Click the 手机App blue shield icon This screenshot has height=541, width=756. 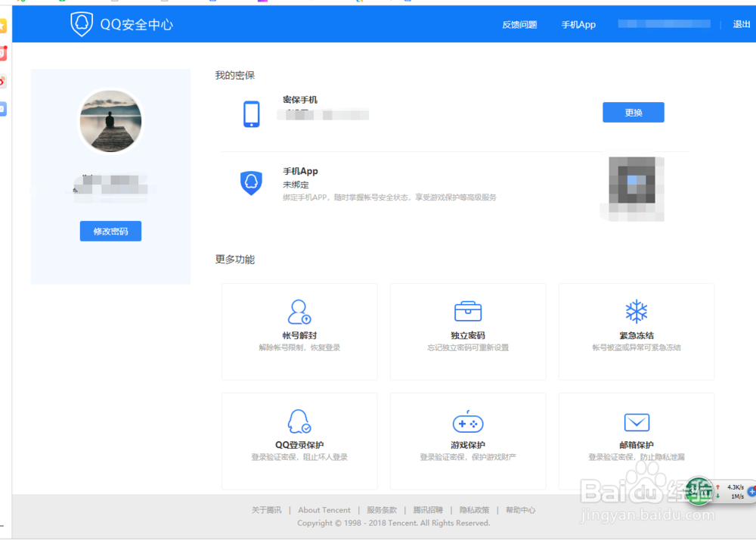(x=251, y=182)
